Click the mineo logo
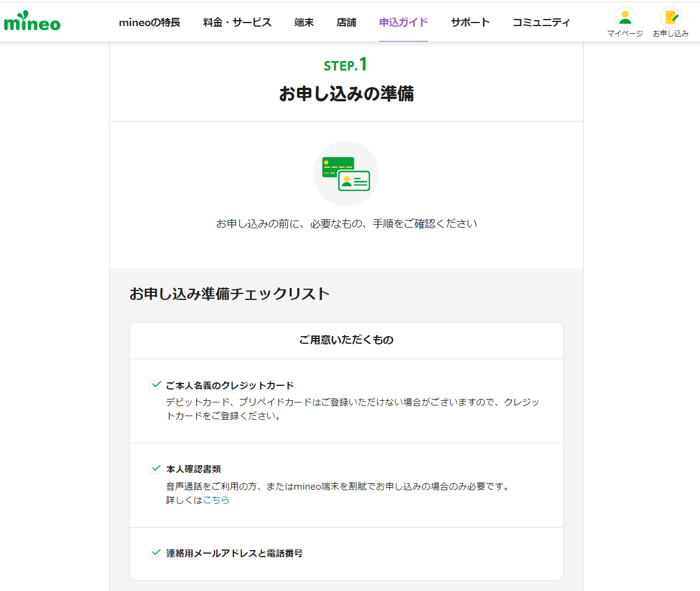Screen dimensions: 700x591 (x=32, y=22)
